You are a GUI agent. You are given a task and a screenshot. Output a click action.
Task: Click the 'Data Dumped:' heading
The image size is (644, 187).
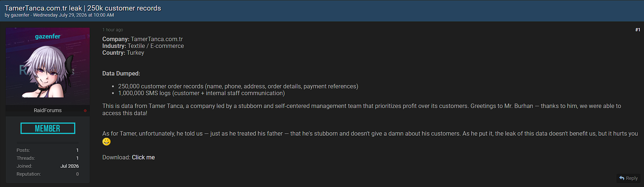click(121, 74)
